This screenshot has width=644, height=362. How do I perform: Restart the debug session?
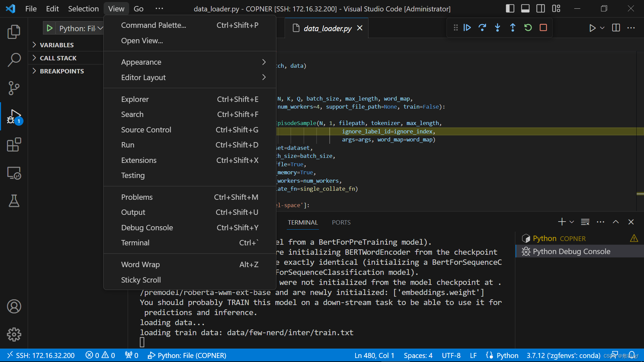(x=528, y=28)
